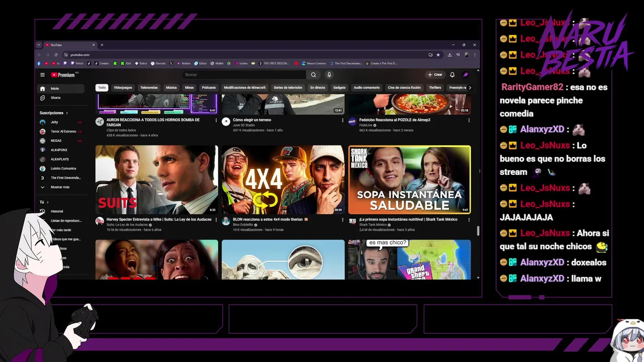The height and width of the screenshot is (362, 644).
Task: Open Jelty subscription channel
Action: pos(61,122)
